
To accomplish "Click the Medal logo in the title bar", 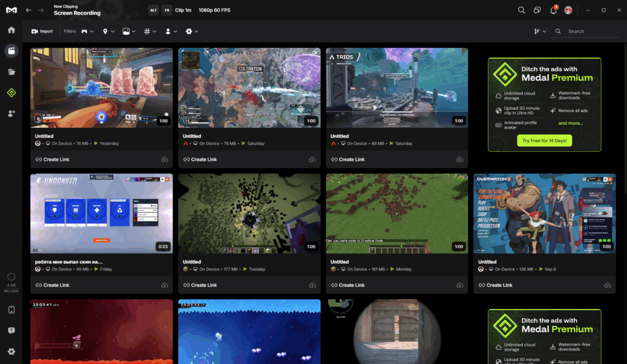I will point(11,10).
